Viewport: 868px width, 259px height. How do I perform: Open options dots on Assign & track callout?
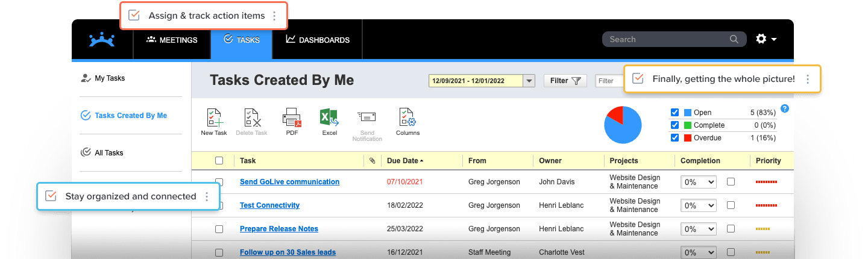tap(274, 16)
